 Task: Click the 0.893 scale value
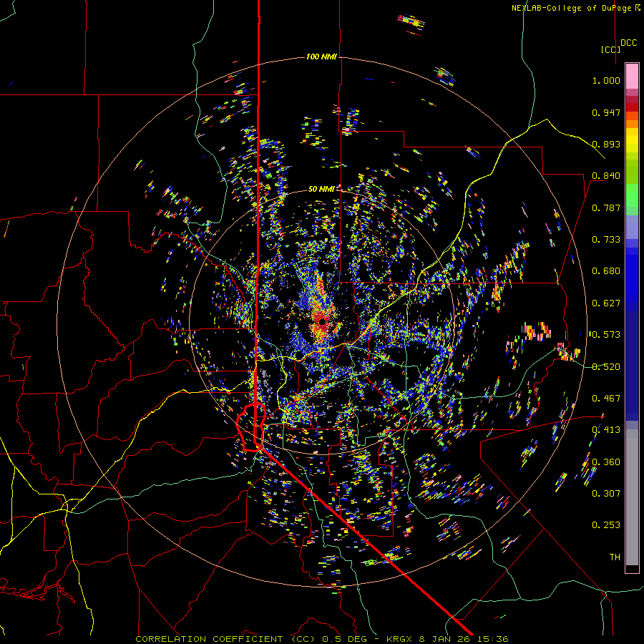coord(606,144)
